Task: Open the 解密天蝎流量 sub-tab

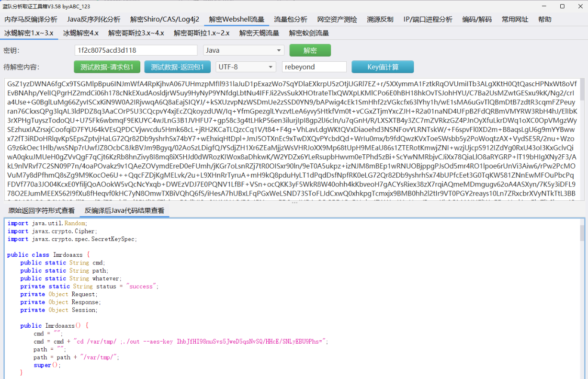Action: pyautogui.click(x=259, y=33)
